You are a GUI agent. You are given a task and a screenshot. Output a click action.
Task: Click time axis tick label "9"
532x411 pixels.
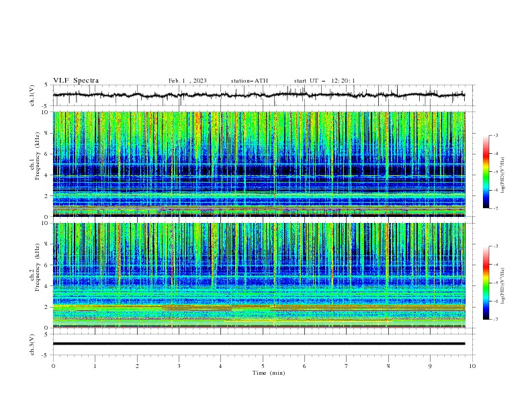(430, 366)
